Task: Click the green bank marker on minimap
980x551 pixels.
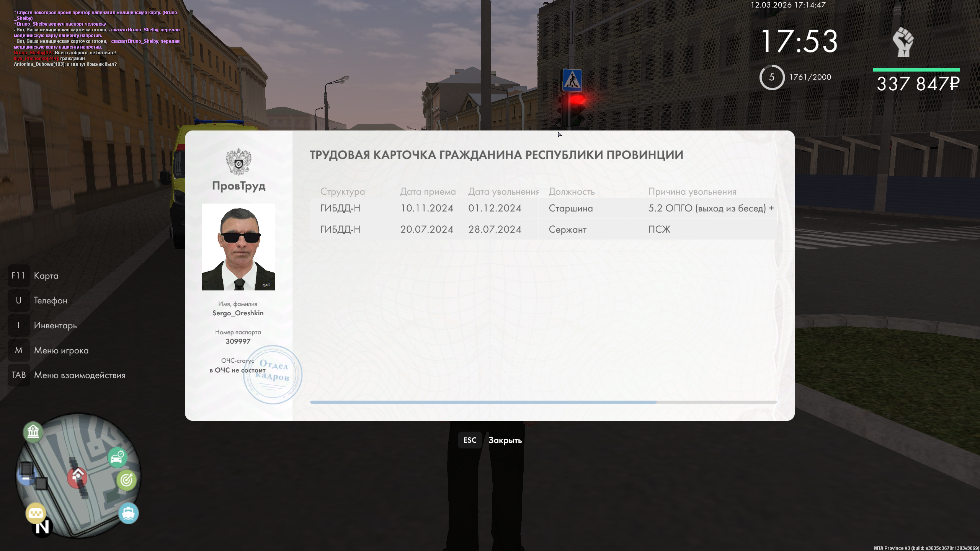Action: pos(33,432)
